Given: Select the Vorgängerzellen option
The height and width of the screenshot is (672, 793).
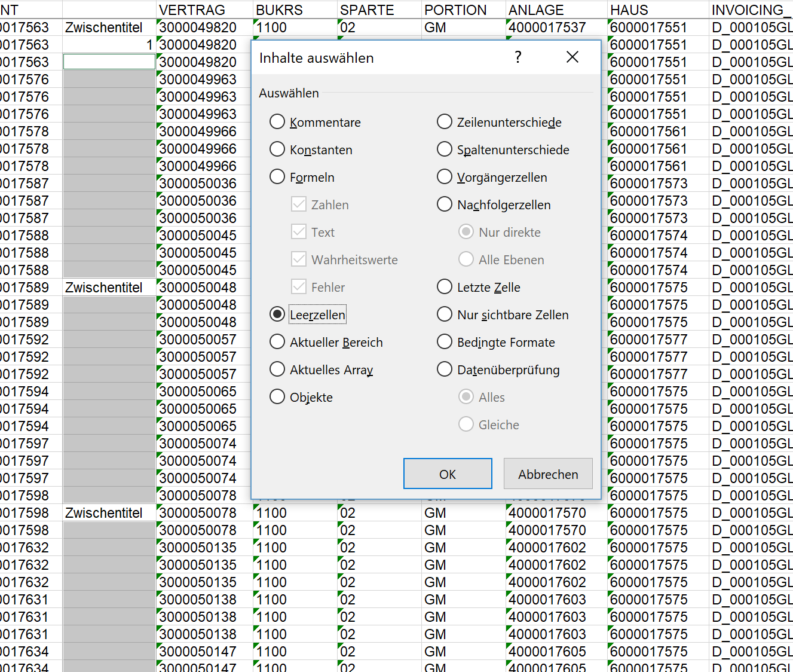Looking at the screenshot, I should point(445,177).
